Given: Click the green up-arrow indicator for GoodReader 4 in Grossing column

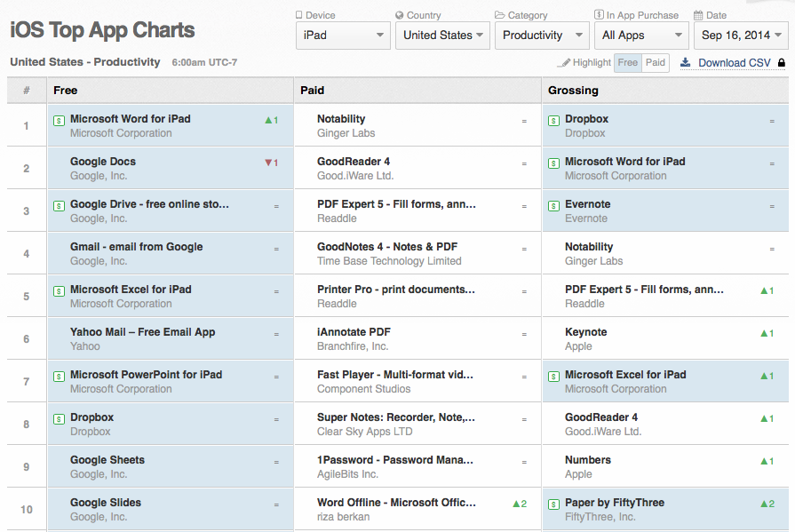Looking at the screenshot, I should coord(767,418).
